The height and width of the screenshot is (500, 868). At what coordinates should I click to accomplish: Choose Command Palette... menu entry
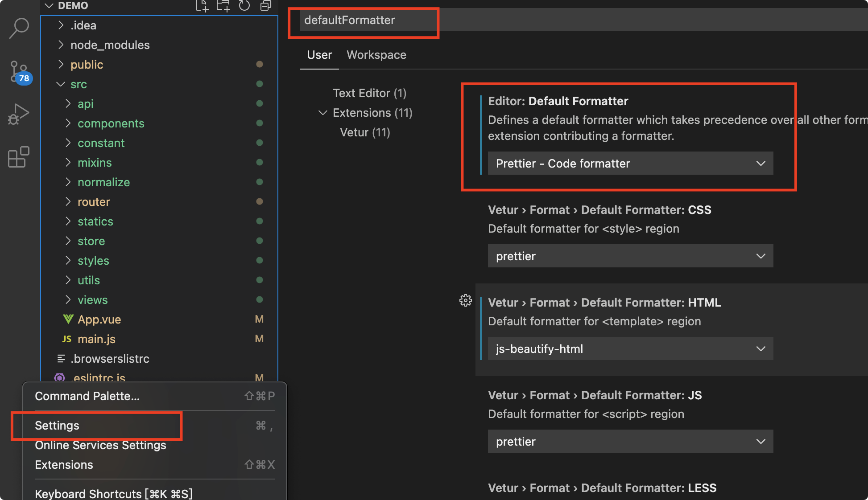pos(87,396)
